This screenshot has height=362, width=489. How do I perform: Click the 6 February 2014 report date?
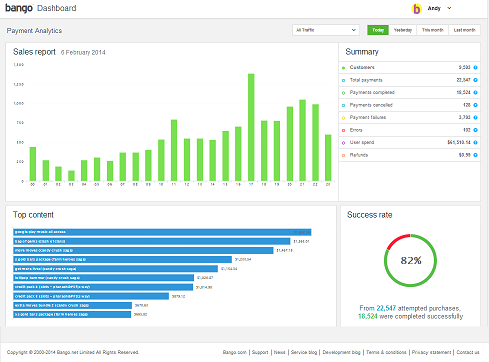[x=83, y=53]
